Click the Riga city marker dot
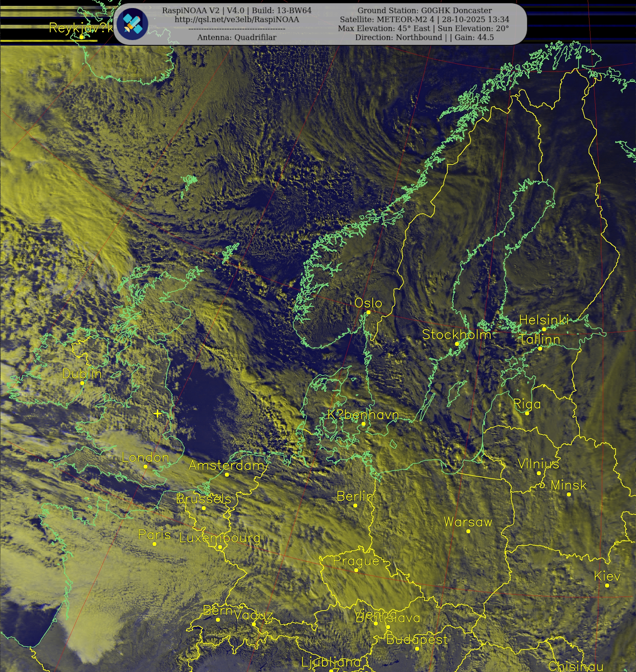Screen dimensions: 636x672 (527, 413)
